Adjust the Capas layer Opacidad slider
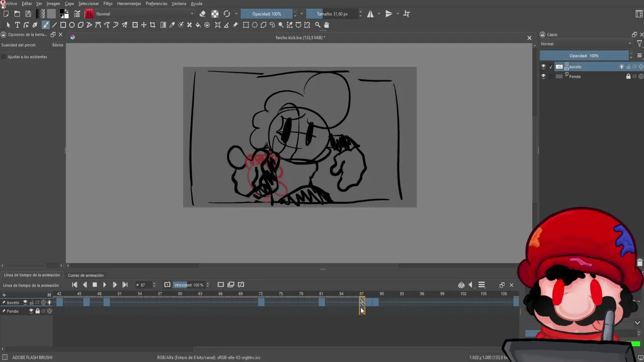The width and height of the screenshot is (644, 362). (x=584, y=55)
